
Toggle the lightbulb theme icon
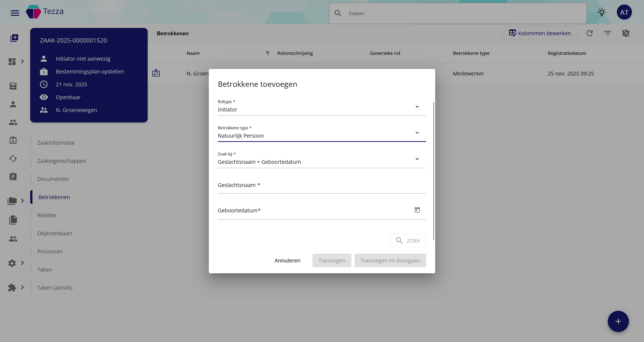pyautogui.click(x=601, y=12)
